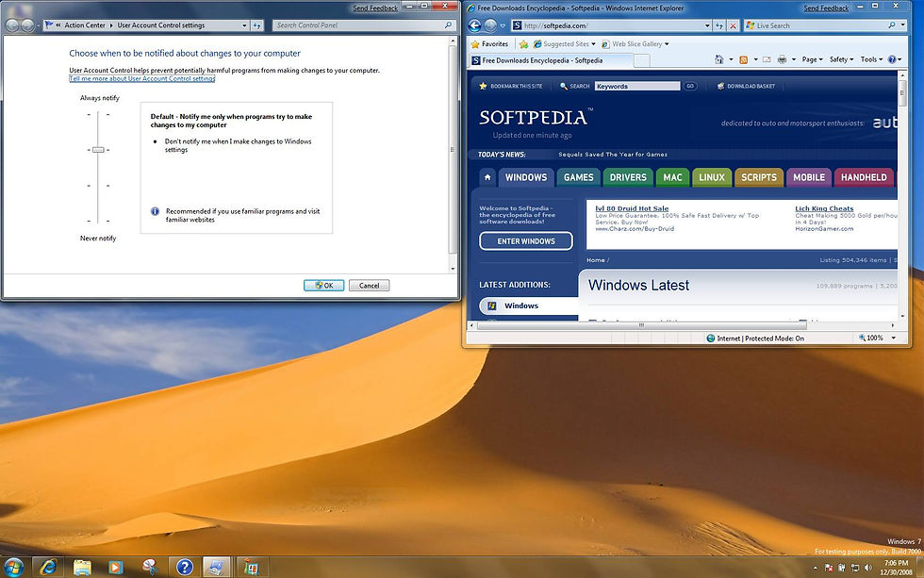
Task: Click the orange RSS feeds icon
Action: pyautogui.click(x=743, y=59)
